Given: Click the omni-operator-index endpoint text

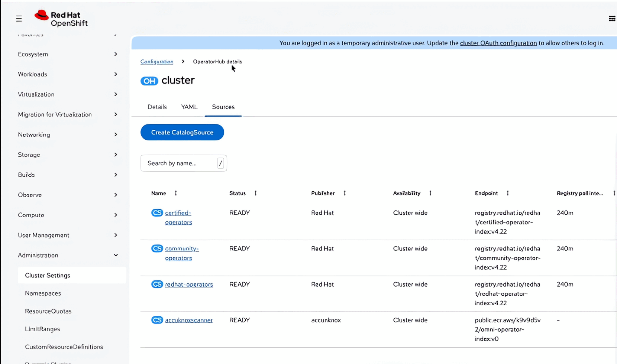Looking at the screenshot, I should [x=508, y=329].
